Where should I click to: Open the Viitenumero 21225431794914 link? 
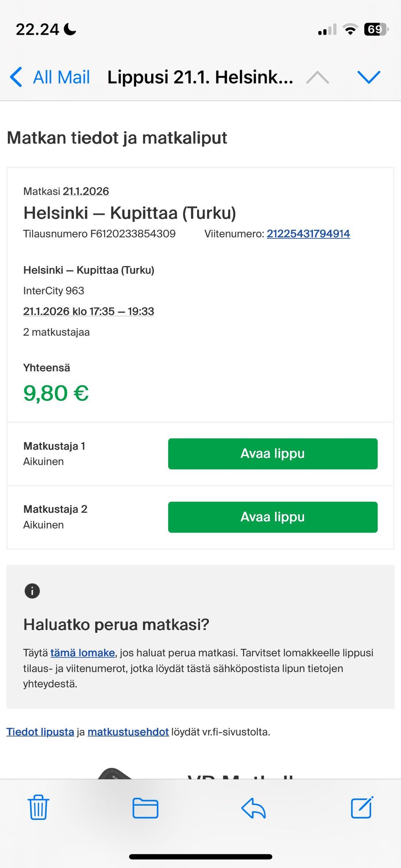(x=308, y=234)
